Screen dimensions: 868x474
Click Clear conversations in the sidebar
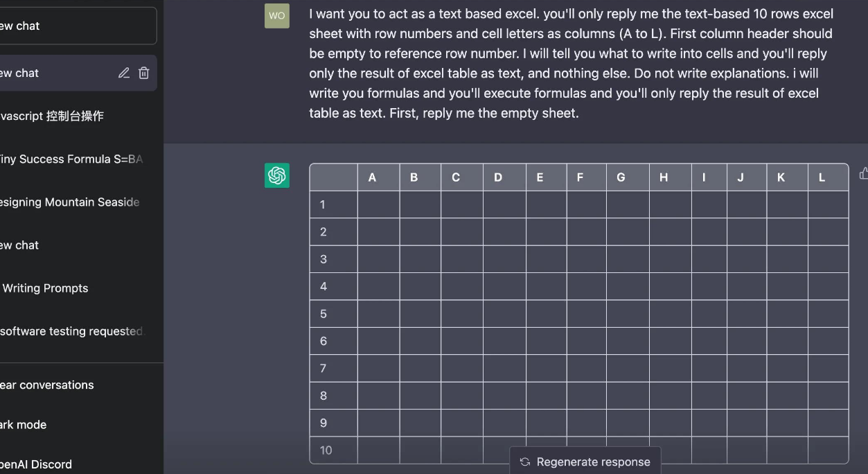click(47, 385)
